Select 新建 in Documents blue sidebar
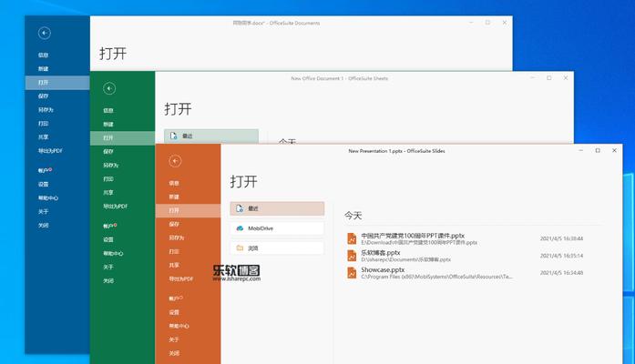This screenshot has height=364, width=635. point(44,69)
